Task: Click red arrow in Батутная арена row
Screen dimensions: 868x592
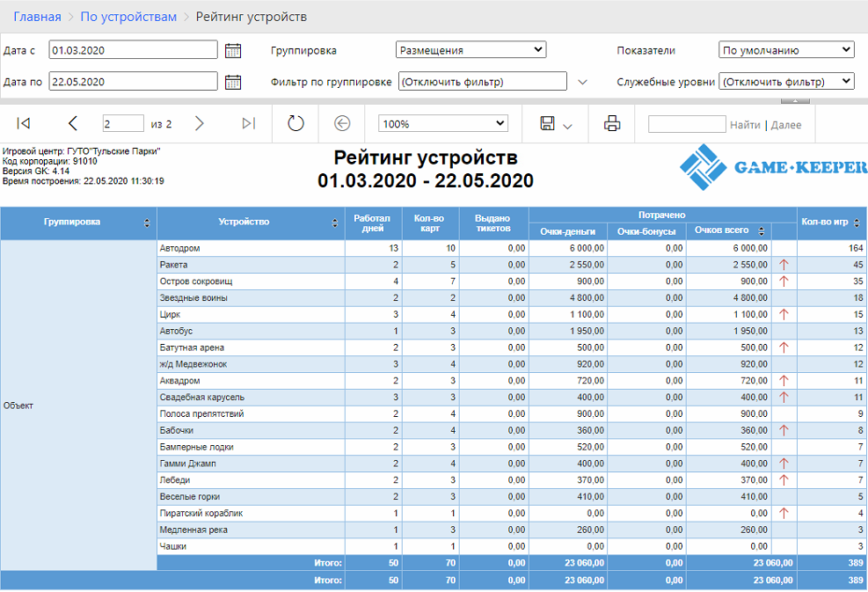Action: tap(784, 347)
